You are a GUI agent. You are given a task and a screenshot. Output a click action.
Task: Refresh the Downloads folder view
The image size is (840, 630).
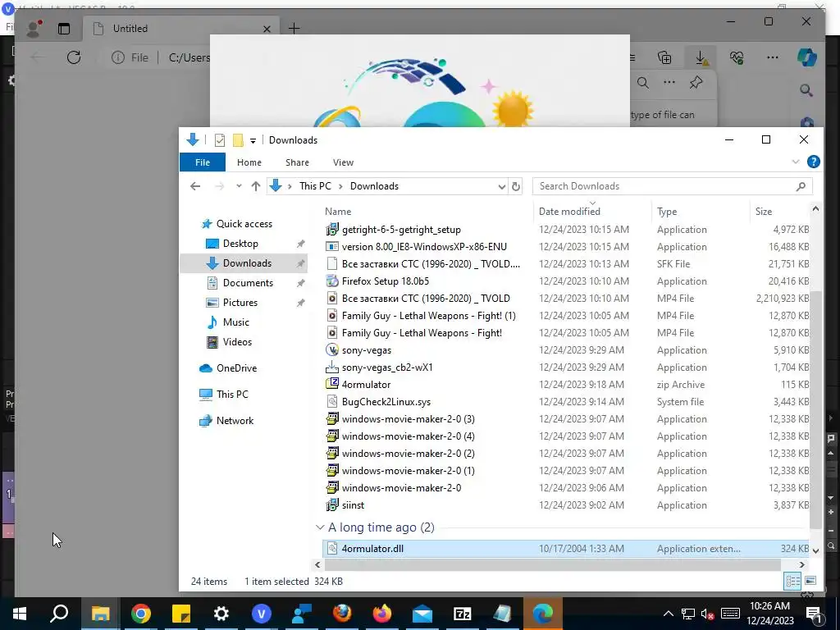coord(515,186)
